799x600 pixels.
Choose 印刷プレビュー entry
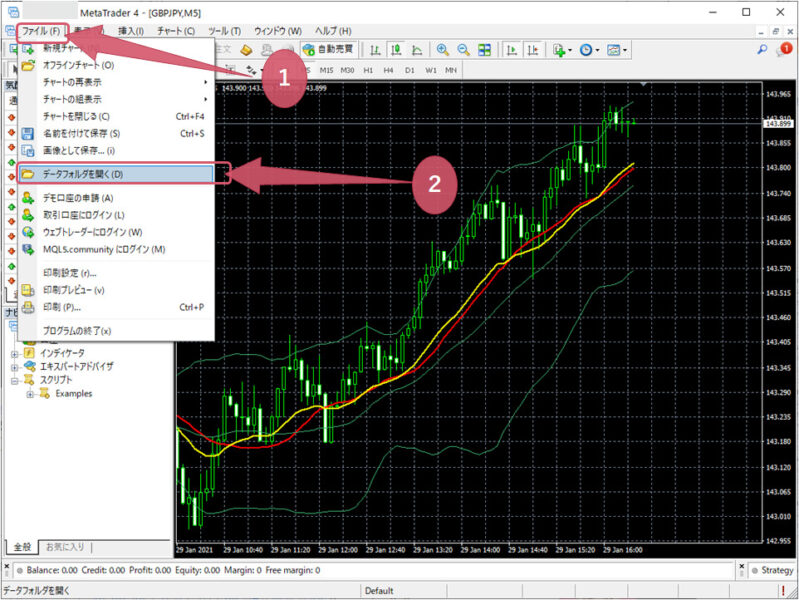(116, 290)
